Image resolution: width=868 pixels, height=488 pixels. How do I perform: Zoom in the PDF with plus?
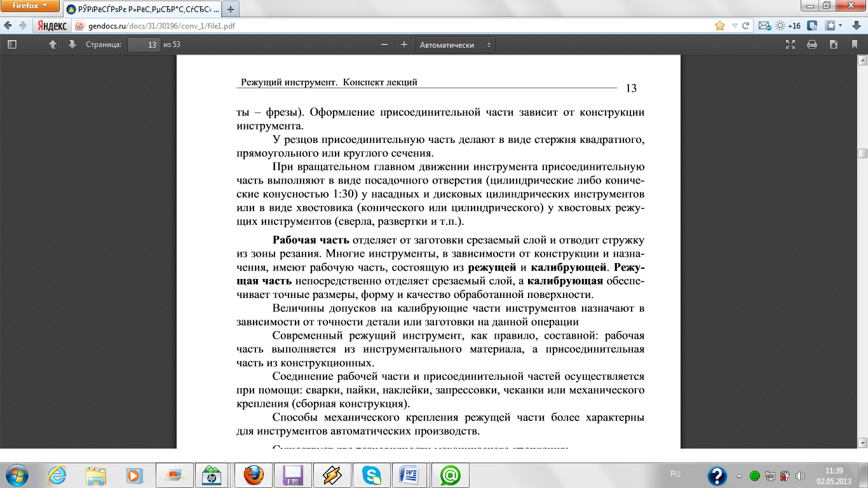tap(403, 44)
